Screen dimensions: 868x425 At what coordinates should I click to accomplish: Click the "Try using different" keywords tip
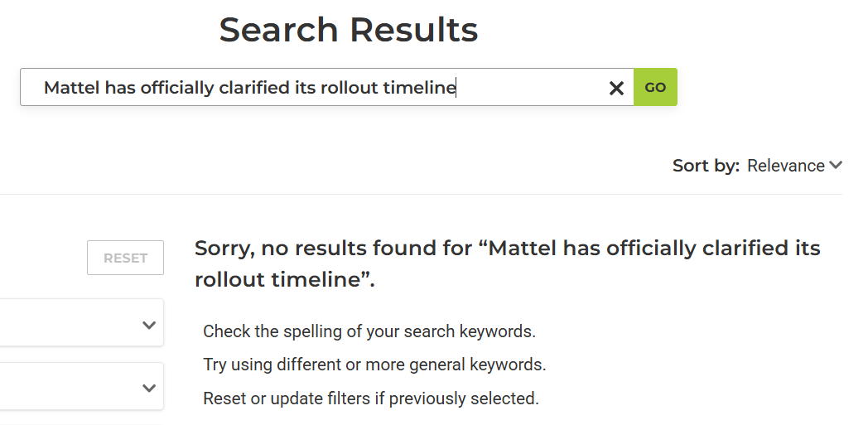[374, 365]
